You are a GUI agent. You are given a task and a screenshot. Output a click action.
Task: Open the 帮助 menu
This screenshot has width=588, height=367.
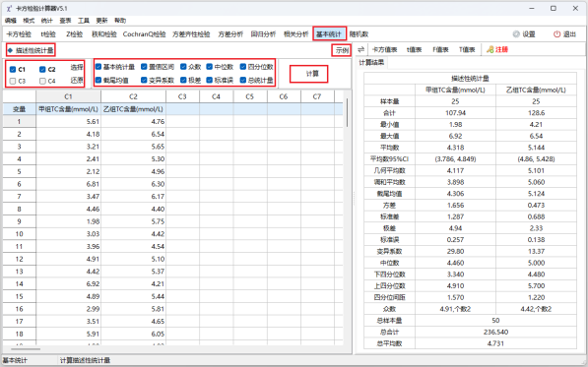click(x=120, y=21)
